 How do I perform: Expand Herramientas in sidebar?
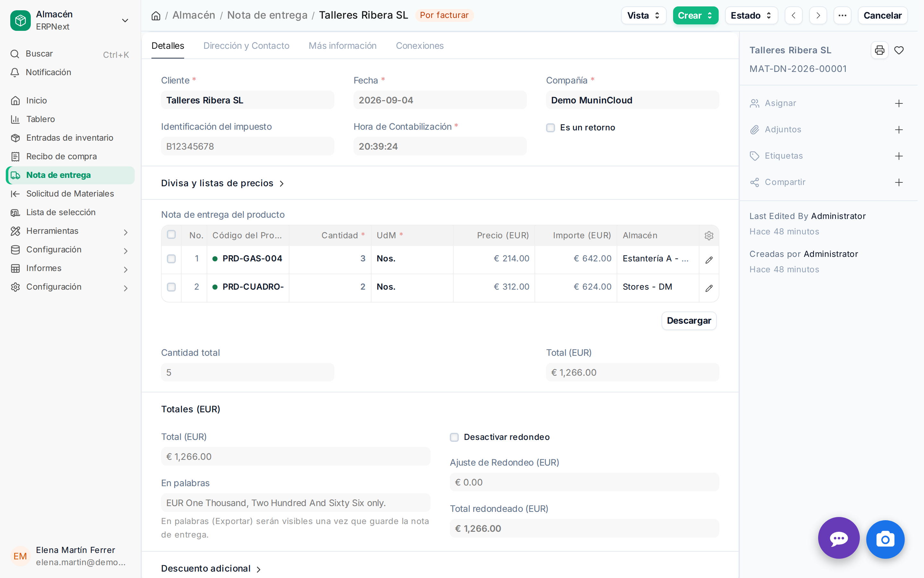[71, 231]
